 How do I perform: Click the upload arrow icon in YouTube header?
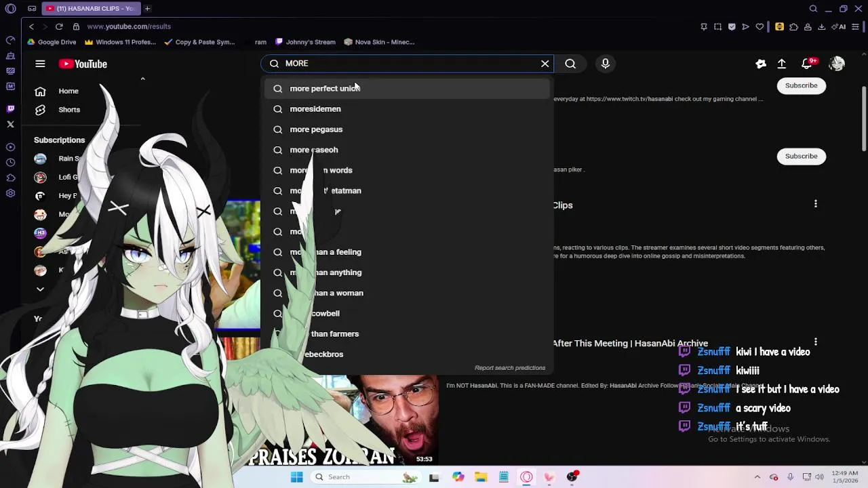click(782, 64)
